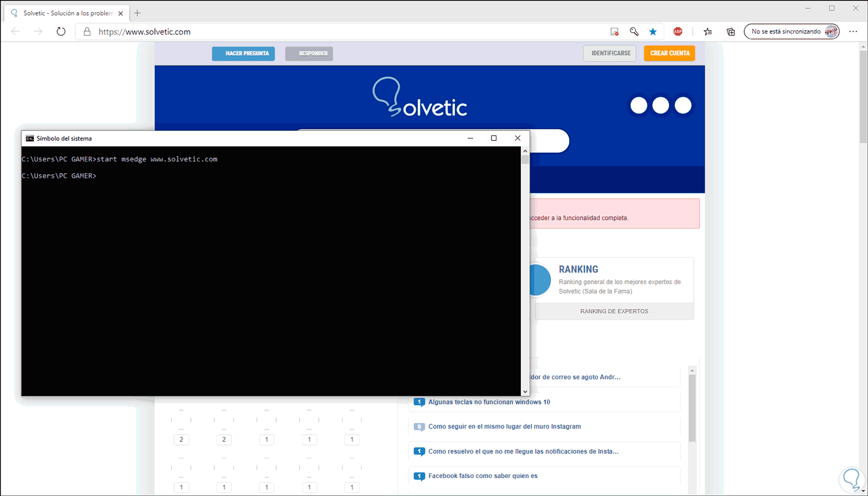
Task: Open 'Como seguir en el mismo lugar del muro Instagram'
Action: coord(505,427)
